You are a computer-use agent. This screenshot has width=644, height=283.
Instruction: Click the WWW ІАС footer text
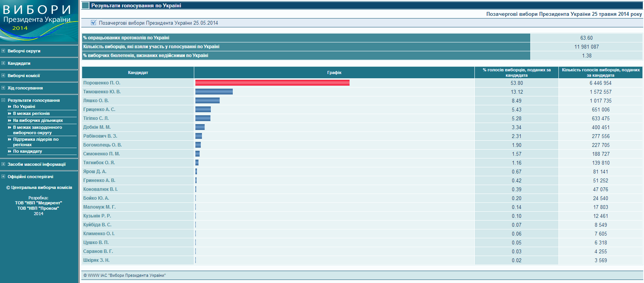click(124, 275)
